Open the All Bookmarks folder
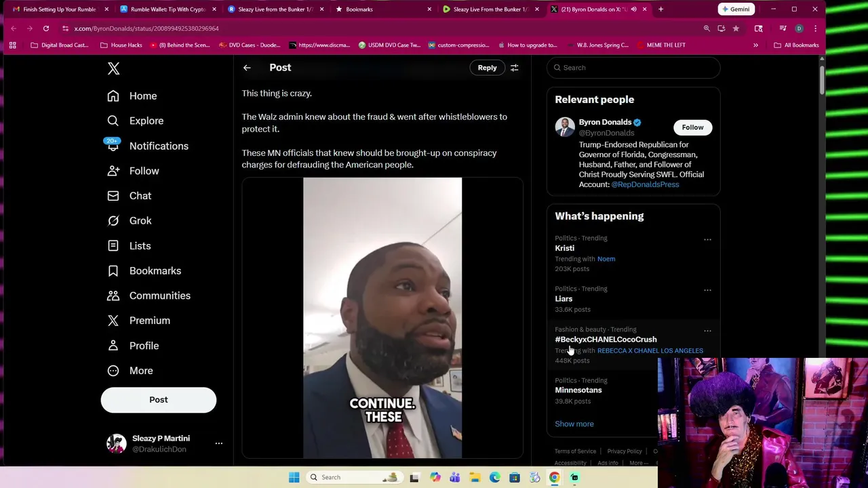The height and width of the screenshot is (488, 868). click(796, 45)
